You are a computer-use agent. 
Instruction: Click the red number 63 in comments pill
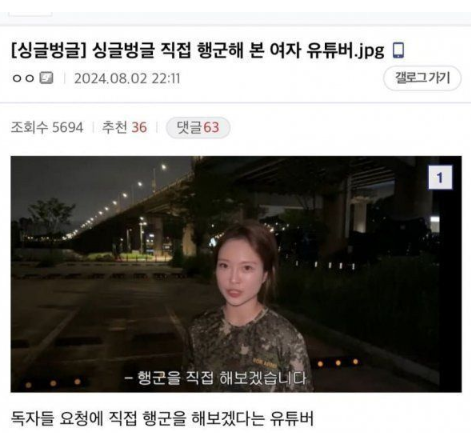(x=211, y=128)
